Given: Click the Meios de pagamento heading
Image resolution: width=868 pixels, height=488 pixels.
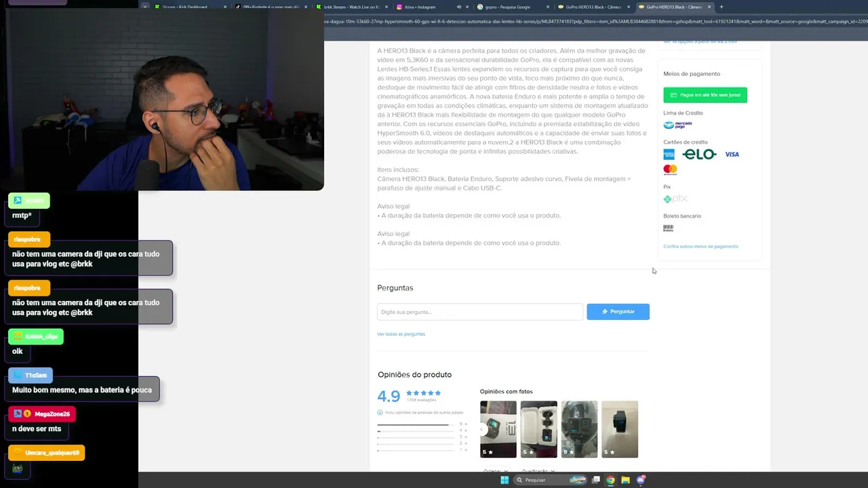Looking at the screenshot, I should (x=692, y=74).
